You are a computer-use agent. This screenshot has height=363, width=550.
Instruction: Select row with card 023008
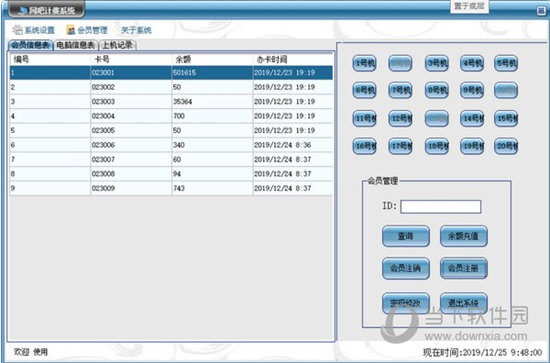click(171, 174)
